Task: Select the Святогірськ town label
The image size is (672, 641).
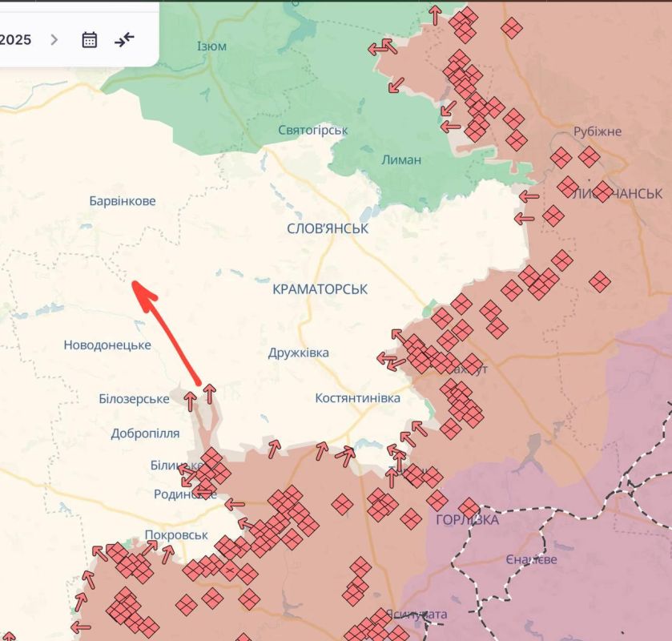Action: (312, 130)
